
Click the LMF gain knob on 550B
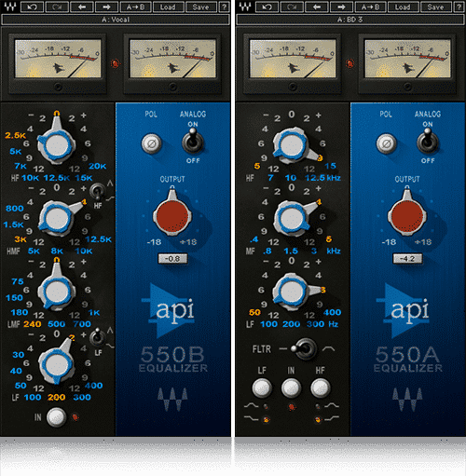click(x=57, y=292)
